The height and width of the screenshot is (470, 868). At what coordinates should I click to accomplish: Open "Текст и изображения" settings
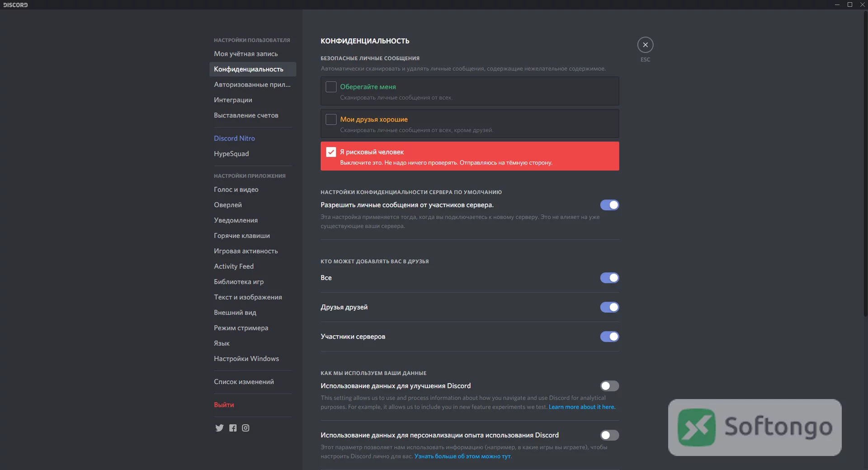point(253,297)
